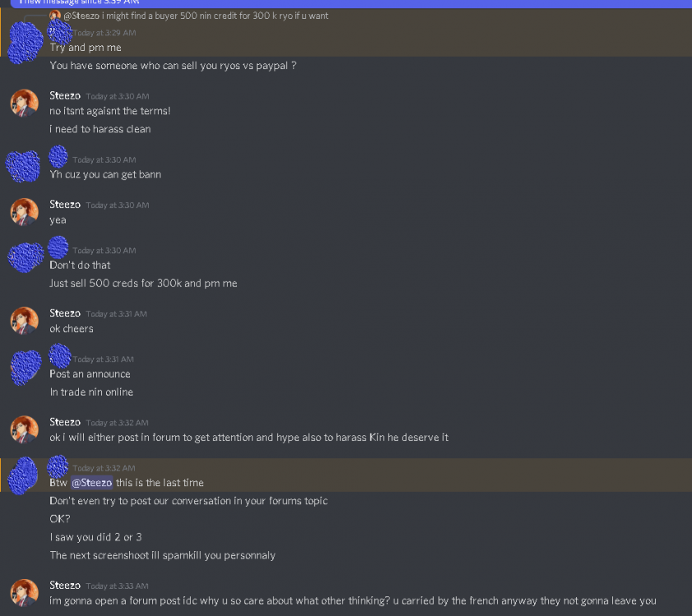Click the Steezo username above "no itsnt agaisnt the terms!"
Screen dimensions: 692x616
(65, 95)
